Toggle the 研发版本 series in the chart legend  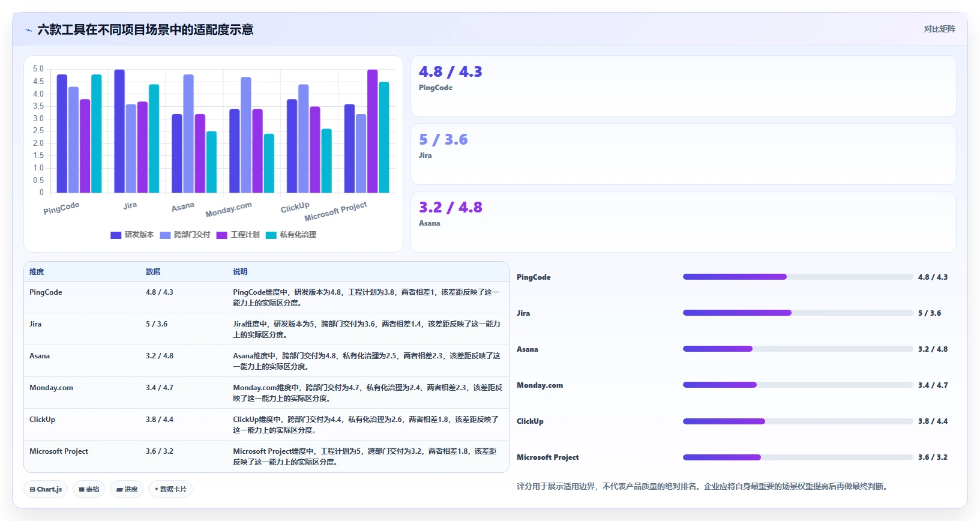(132, 235)
